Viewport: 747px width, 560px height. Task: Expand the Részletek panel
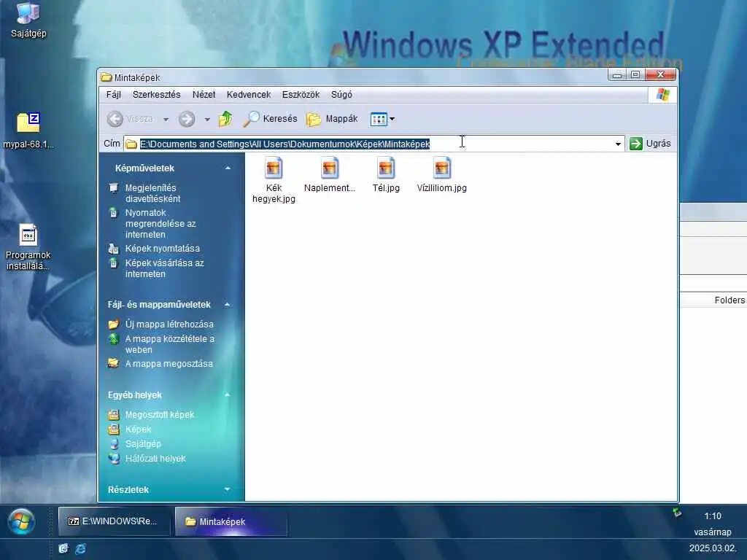click(x=228, y=489)
